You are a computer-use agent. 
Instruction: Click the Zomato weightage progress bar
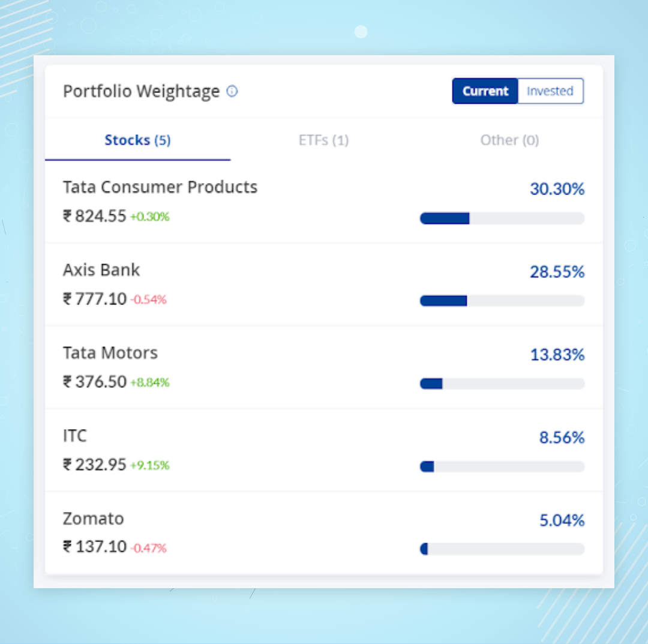coord(502,549)
